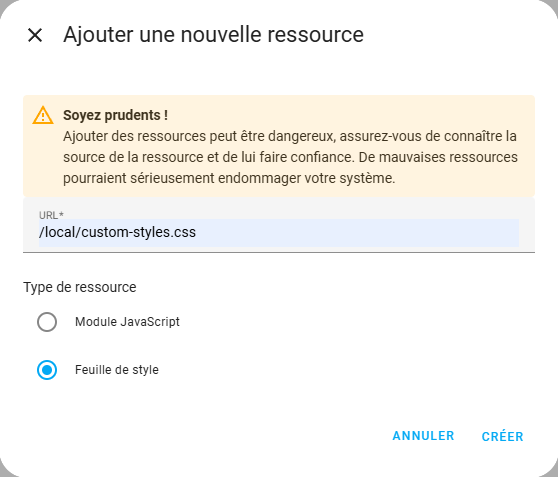Screen dimensions: 558x477
Task: Close the Ajouter une nouvelle ressource dialog
Action: [x=35, y=35]
